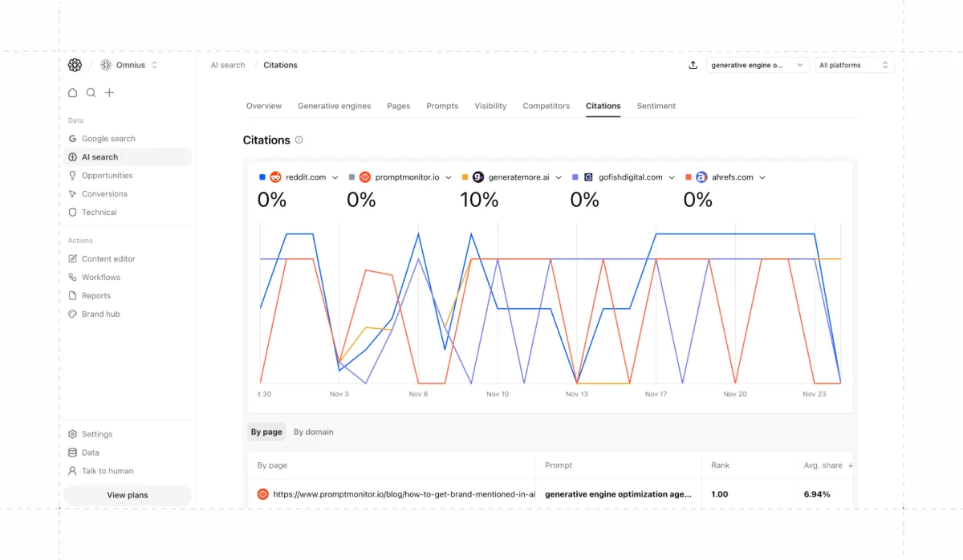Image resolution: width=963 pixels, height=560 pixels.
Task: Click the Rank column header
Action: click(720, 465)
